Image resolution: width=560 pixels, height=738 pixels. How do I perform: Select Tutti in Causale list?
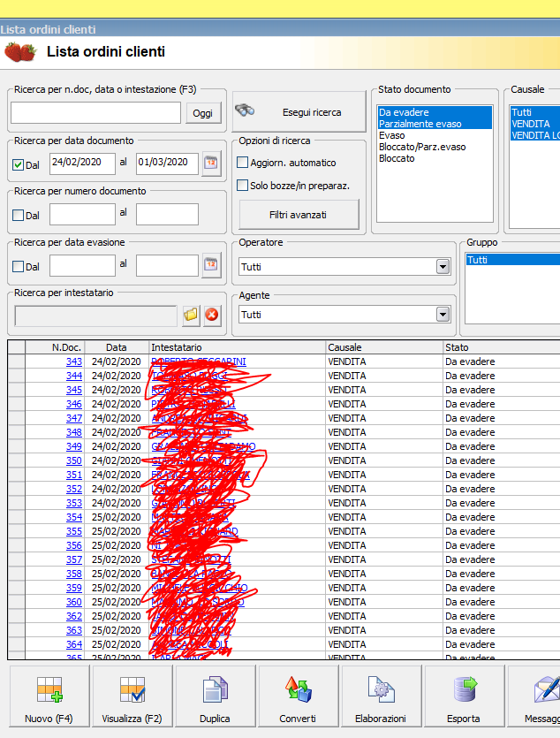[x=535, y=112]
